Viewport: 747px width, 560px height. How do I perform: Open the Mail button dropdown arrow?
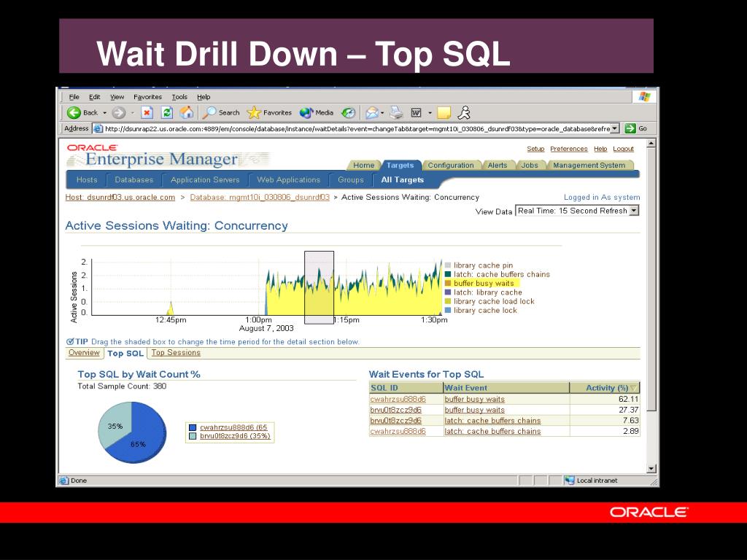point(382,113)
